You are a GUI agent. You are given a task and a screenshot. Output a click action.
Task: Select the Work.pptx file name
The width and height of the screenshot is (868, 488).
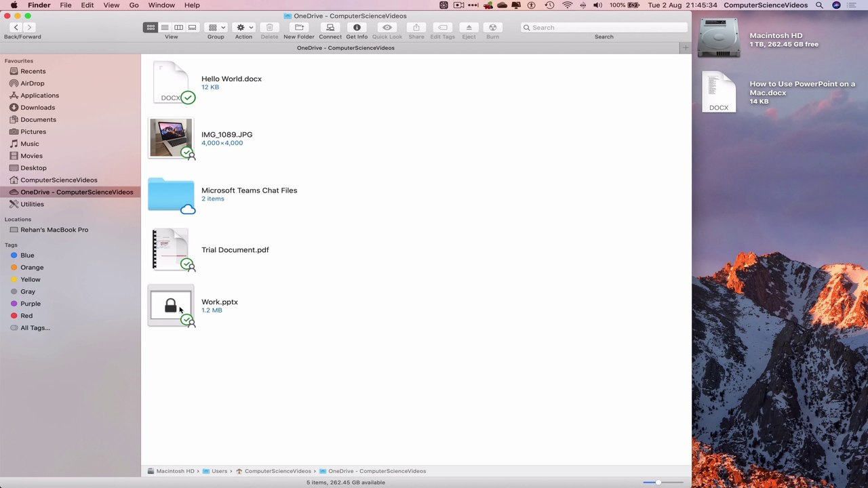(220, 302)
